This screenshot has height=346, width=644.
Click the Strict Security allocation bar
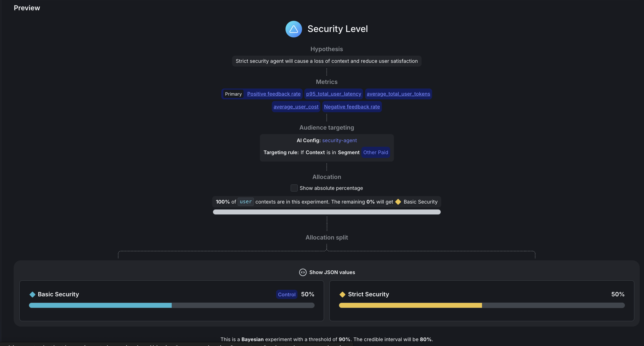(481, 305)
